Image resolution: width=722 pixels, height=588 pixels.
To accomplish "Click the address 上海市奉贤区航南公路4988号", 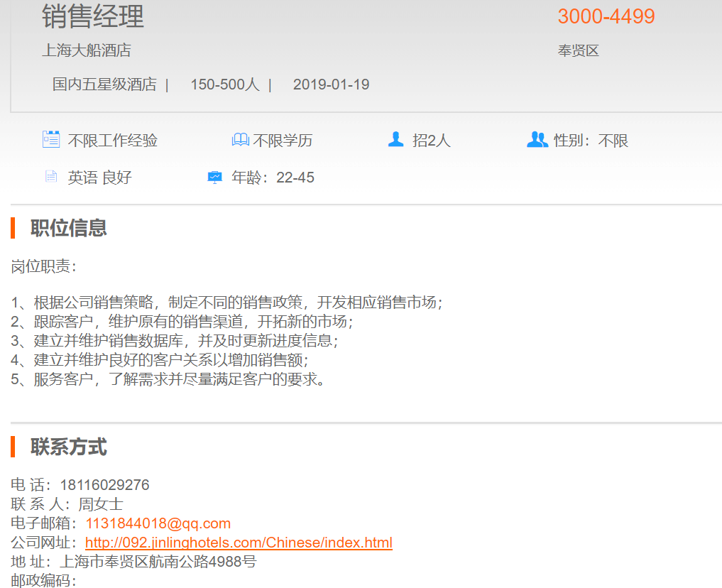I will [x=157, y=562].
